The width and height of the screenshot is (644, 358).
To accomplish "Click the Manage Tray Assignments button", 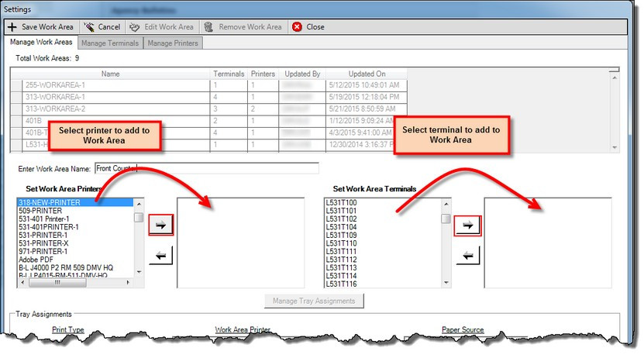I will (314, 301).
